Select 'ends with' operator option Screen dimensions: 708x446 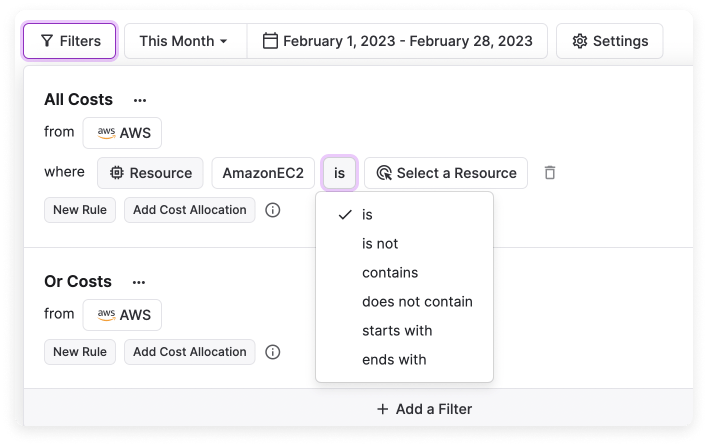[x=394, y=359]
